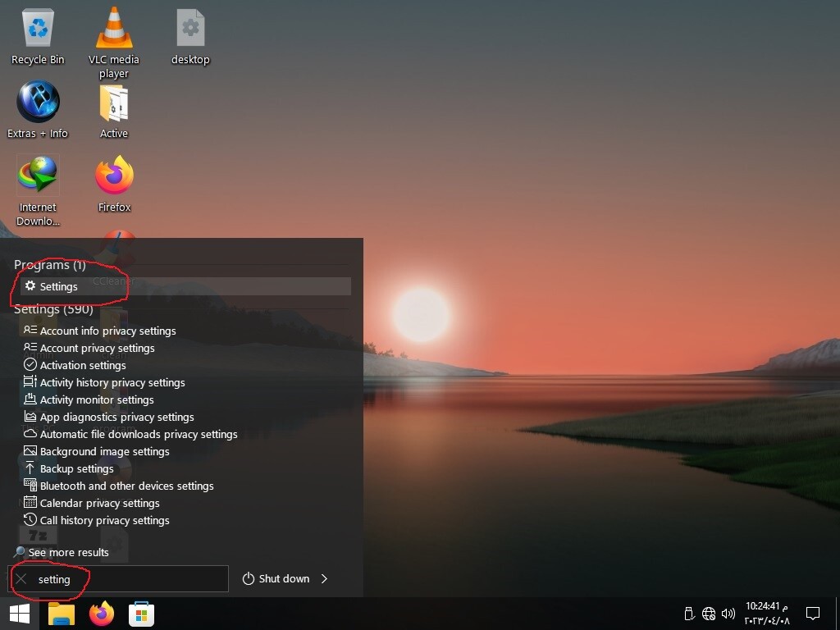The image size is (840, 630).
Task: Select the desktop file icon
Action: tap(190, 36)
